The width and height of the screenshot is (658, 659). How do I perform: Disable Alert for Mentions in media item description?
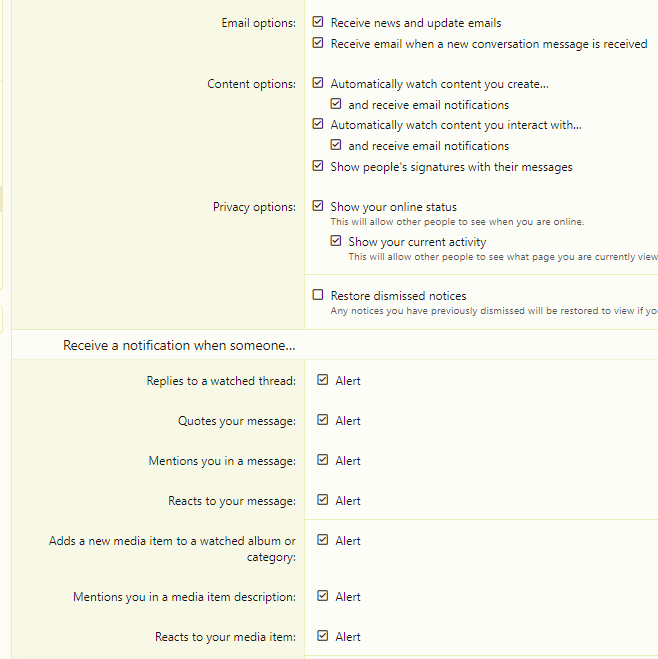pos(322,596)
